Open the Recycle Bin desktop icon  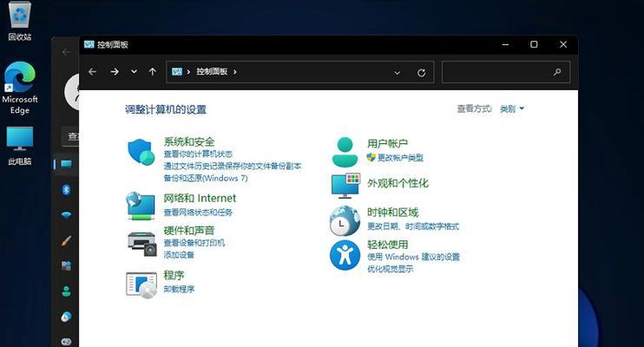coord(20,21)
